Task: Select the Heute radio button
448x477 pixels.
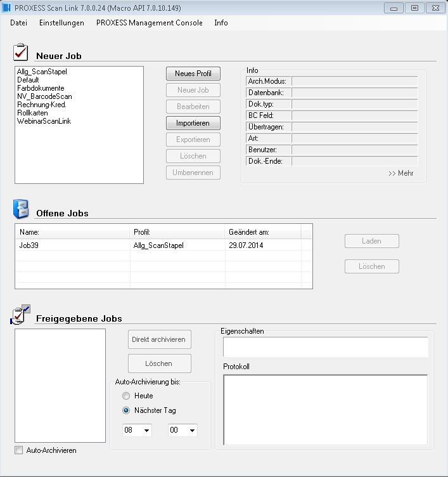Action: pos(126,396)
